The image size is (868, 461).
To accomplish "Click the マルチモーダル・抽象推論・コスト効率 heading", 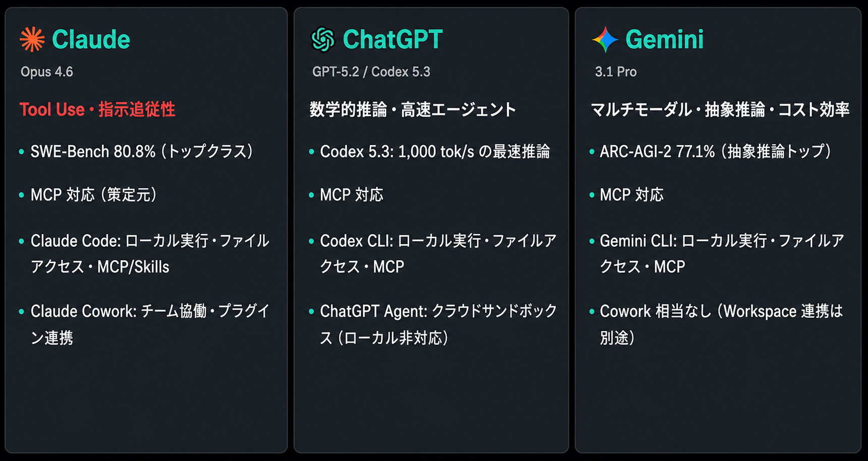I will [x=720, y=109].
